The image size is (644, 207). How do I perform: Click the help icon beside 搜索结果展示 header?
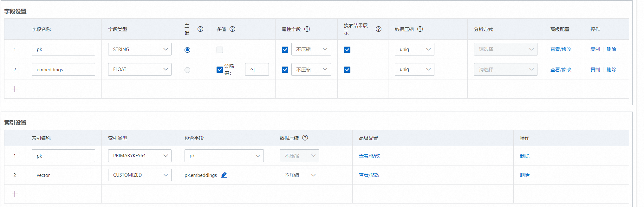click(x=379, y=29)
